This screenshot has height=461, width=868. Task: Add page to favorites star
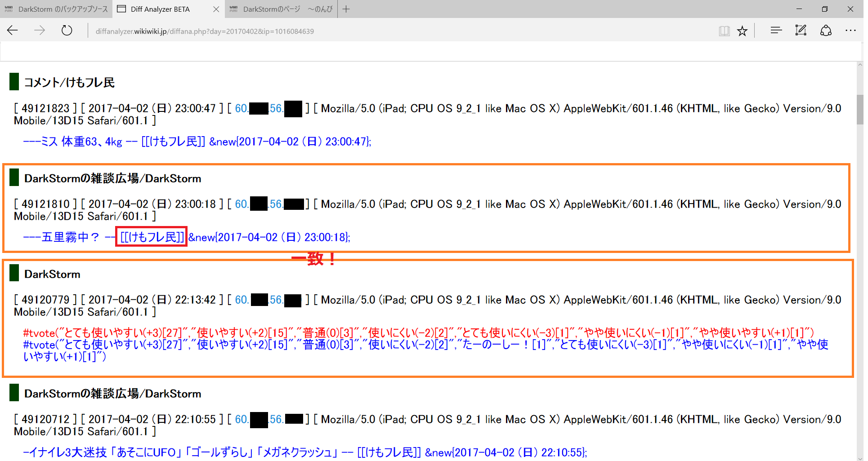(x=742, y=31)
